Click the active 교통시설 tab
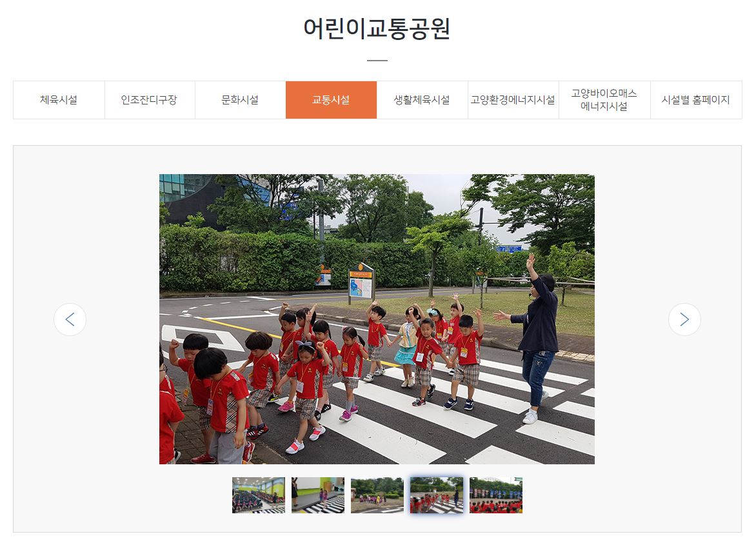Image resolution: width=756 pixels, height=552 pixels. coord(331,100)
